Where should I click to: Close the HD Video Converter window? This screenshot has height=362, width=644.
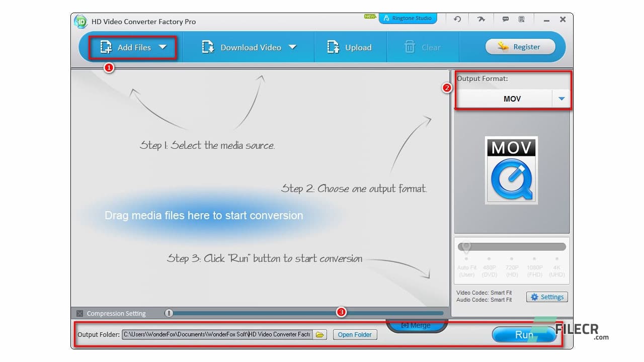(563, 20)
